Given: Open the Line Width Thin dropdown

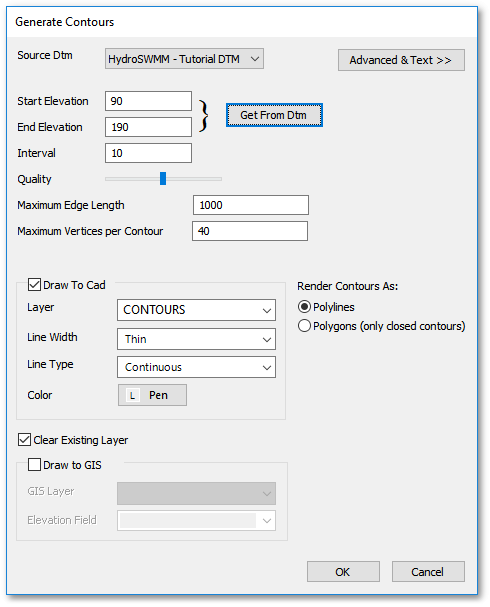Looking at the screenshot, I should coord(196,339).
